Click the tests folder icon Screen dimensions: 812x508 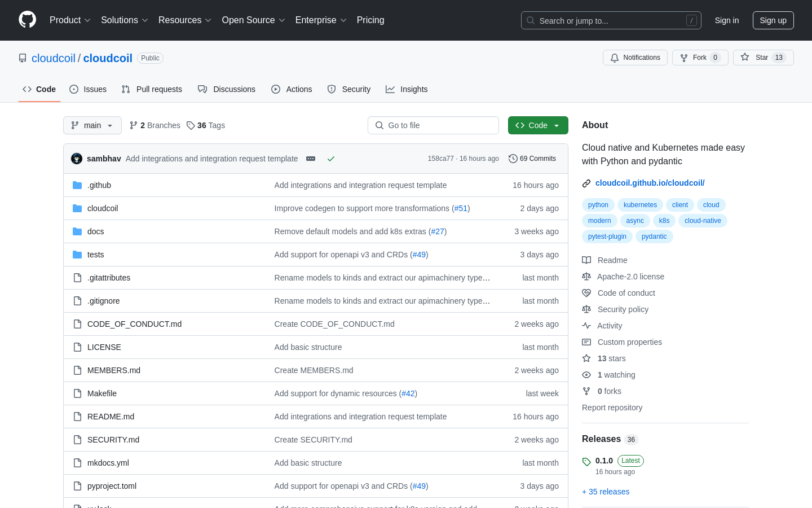coord(77,255)
